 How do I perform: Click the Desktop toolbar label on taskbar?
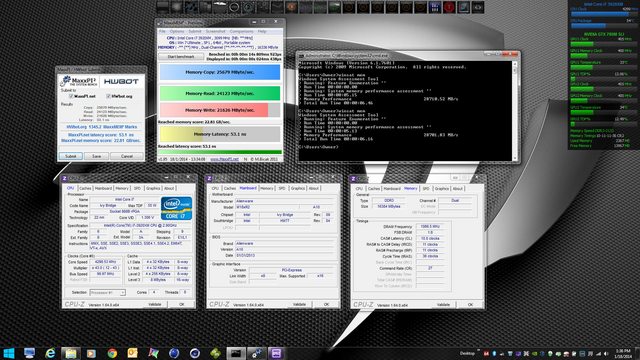tap(467, 353)
